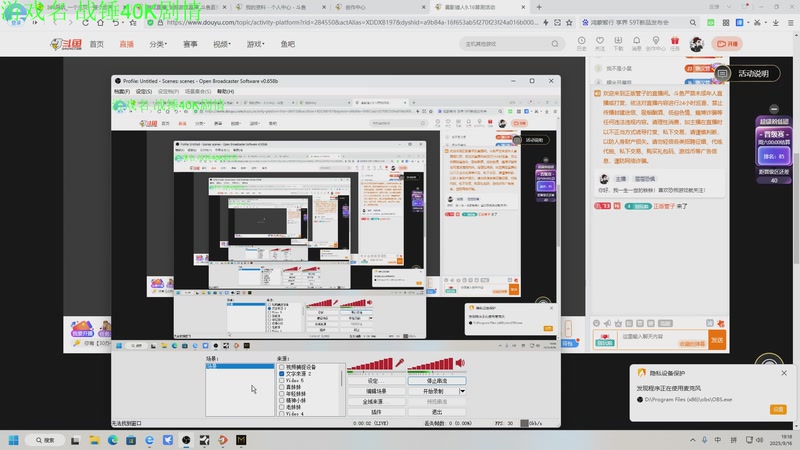Open 帮助(H) menu in the largest OBS window
800x450 pixels.
(225, 92)
